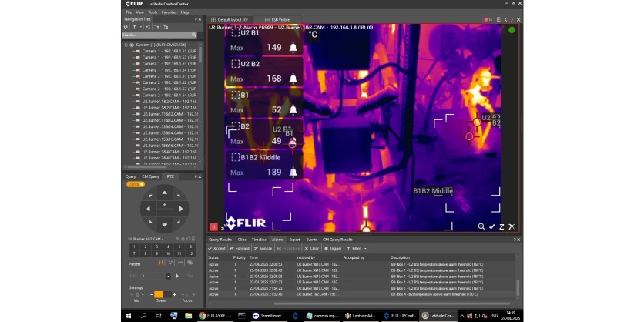Click the alarms list horizontal scrollbar
644x322 pixels.
[x=392, y=304]
